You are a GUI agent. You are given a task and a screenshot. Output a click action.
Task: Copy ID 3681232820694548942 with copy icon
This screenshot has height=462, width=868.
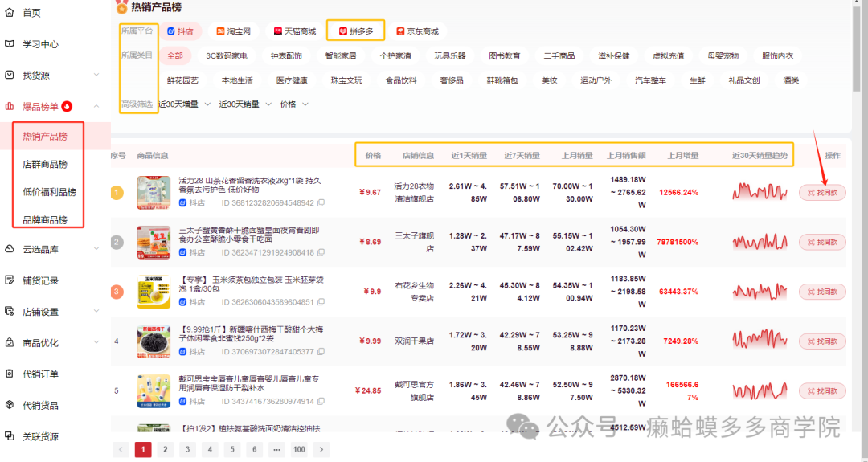pos(321,203)
